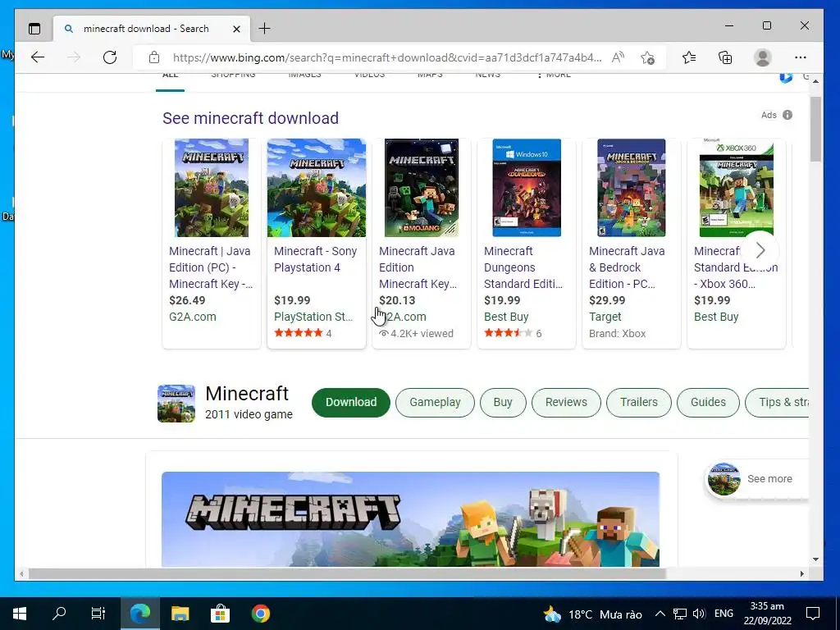Launch Google Chrome from taskbar

pyautogui.click(x=260, y=614)
